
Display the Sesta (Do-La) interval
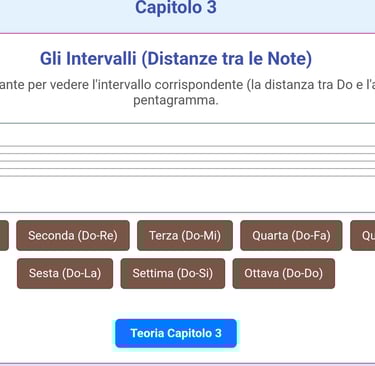pos(65,273)
